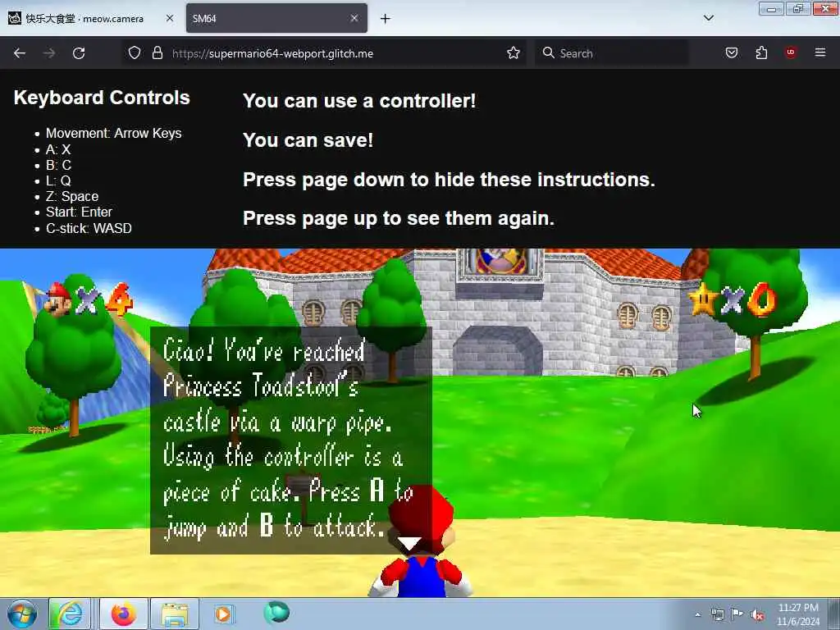Viewport: 840px width, 630px height.
Task: Click the 'B: C' control entry
Action: point(58,165)
